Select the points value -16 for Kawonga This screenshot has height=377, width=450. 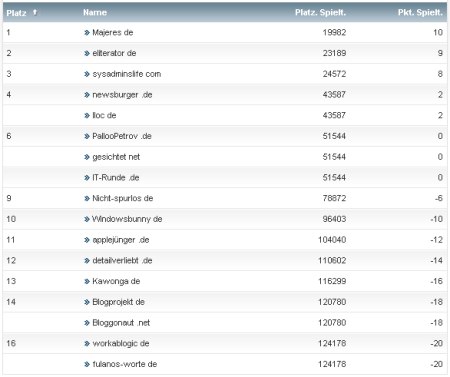click(436, 281)
